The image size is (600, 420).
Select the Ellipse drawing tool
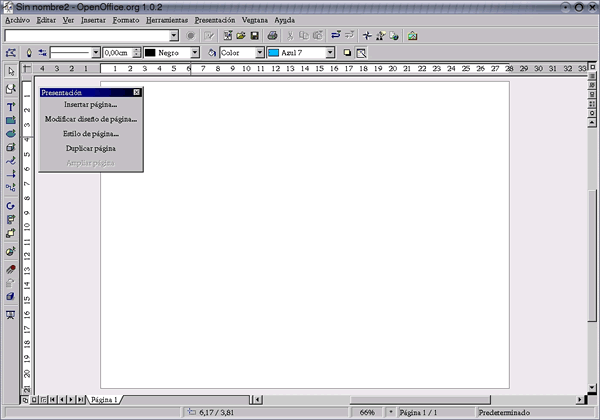11,133
